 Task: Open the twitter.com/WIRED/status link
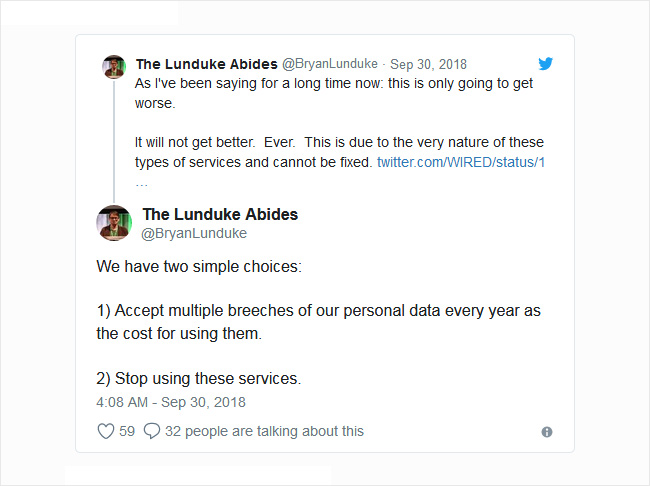pyautogui.click(x=461, y=162)
